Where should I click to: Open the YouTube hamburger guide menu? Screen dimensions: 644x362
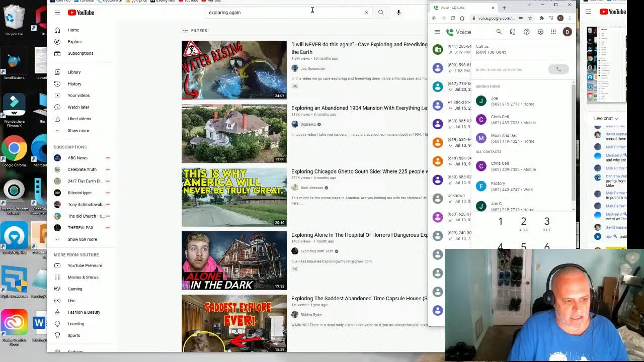[x=57, y=13]
